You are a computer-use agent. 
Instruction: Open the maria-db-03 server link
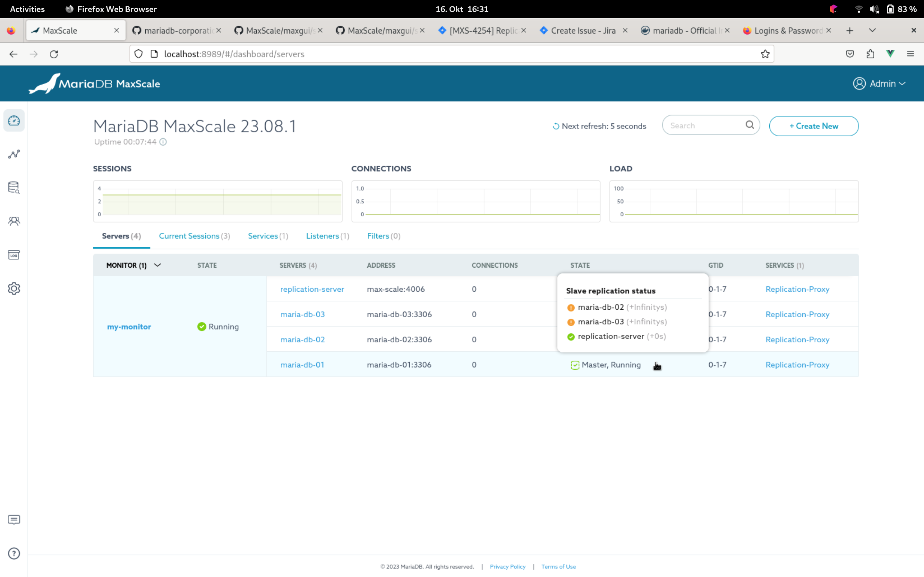[303, 314]
